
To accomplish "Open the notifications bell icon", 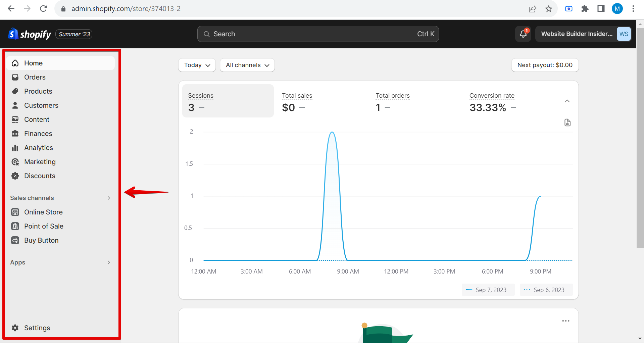I will point(523,34).
